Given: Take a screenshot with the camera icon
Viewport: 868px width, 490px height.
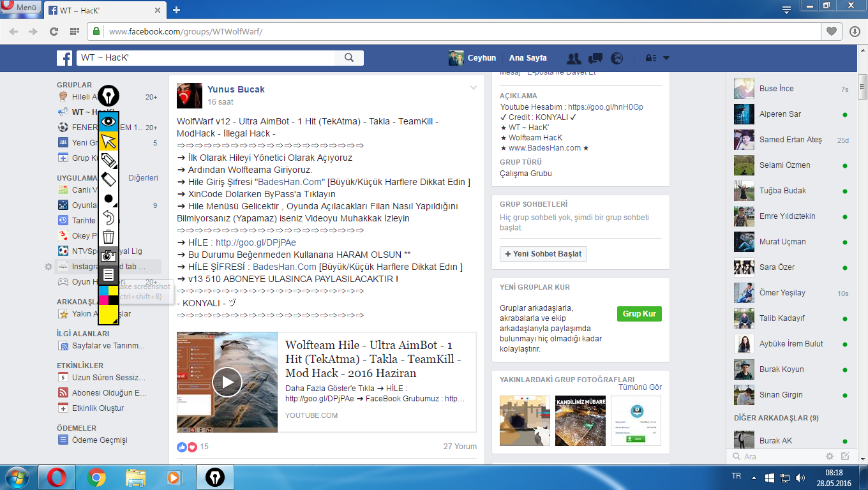Looking at the screenshot, I should coord(108,256).
